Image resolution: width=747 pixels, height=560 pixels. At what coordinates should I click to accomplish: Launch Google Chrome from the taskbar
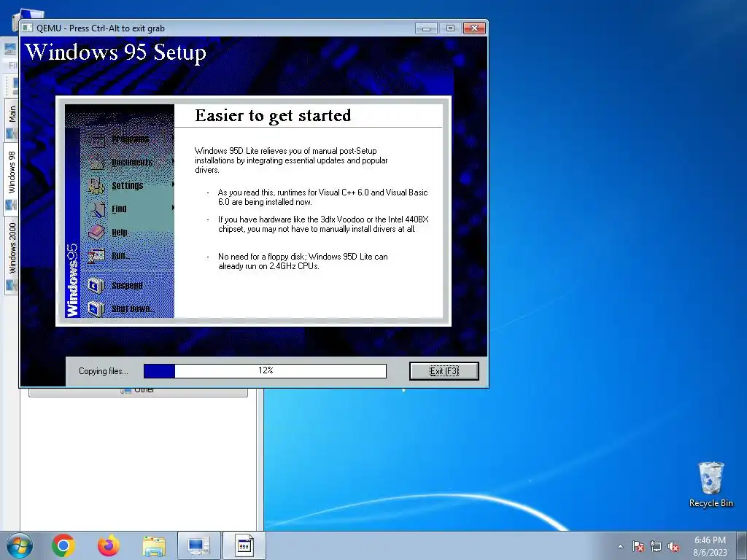[x=63, y=545]
